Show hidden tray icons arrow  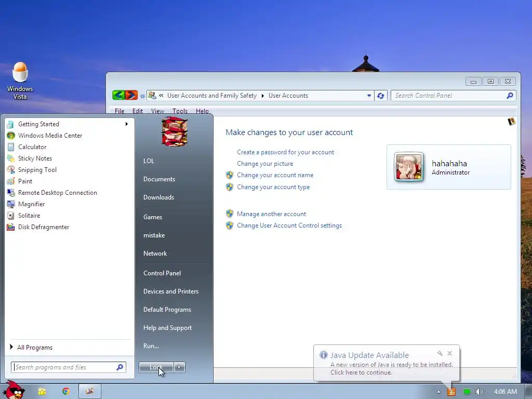pos(438,392)
